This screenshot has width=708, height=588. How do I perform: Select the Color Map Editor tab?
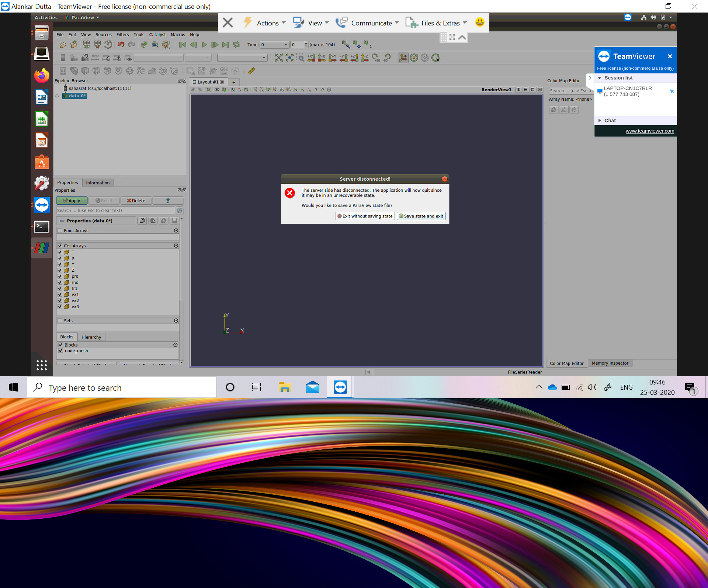click(567, 363)
